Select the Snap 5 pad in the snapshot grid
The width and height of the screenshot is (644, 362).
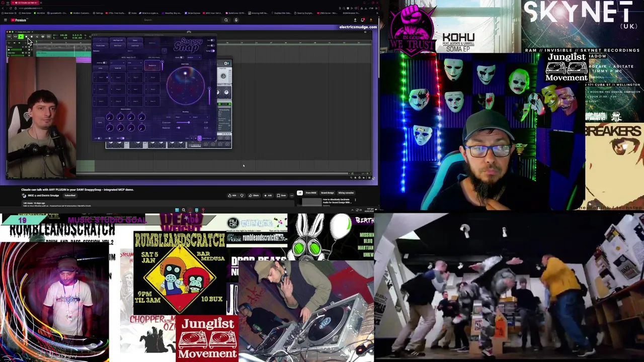pos(101,89)
